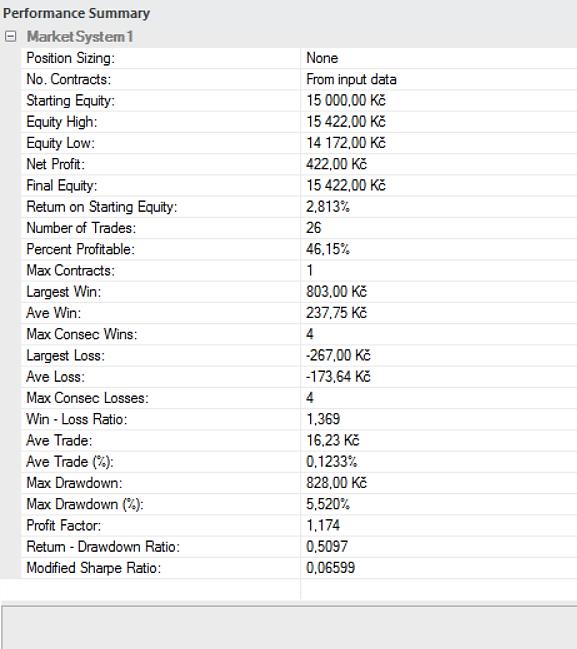
Task: Click the Performance Summary title
Action: pos(76,13)
